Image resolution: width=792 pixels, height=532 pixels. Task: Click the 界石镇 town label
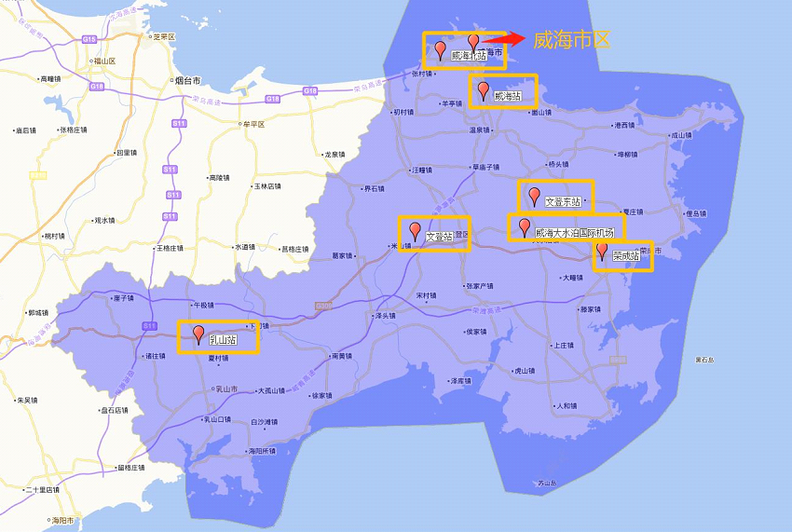tap(374, 188)
